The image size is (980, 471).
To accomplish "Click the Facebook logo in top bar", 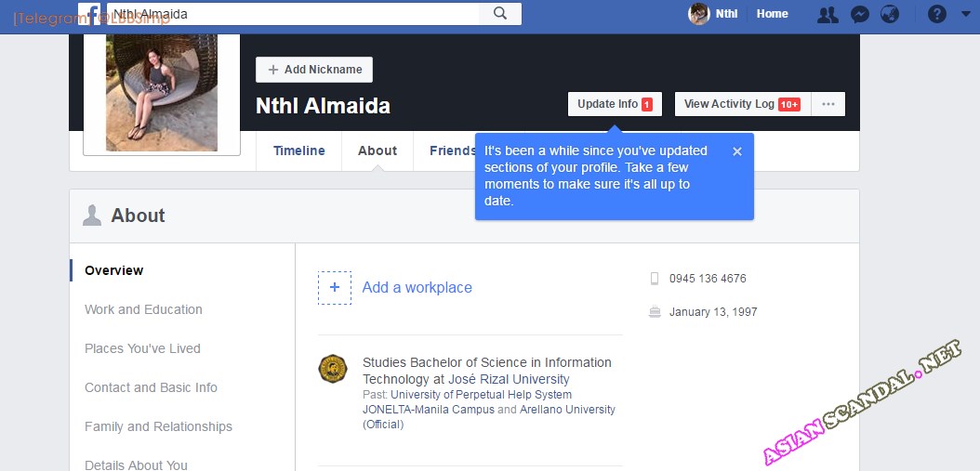I will pyautogui.click(x=90, y=14).
